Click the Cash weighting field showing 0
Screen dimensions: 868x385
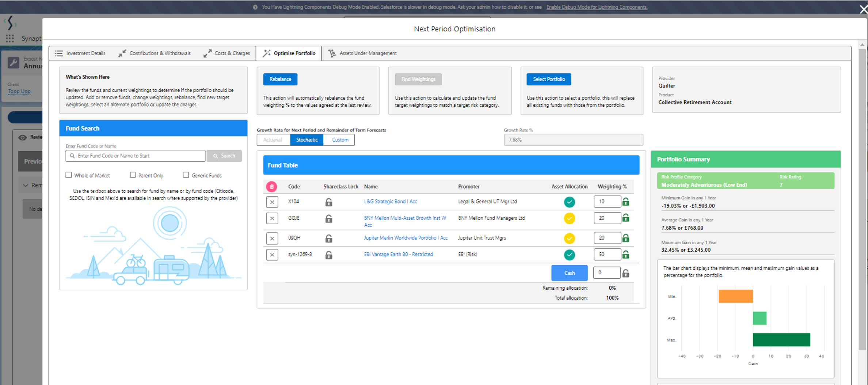(x=607, y=272)
